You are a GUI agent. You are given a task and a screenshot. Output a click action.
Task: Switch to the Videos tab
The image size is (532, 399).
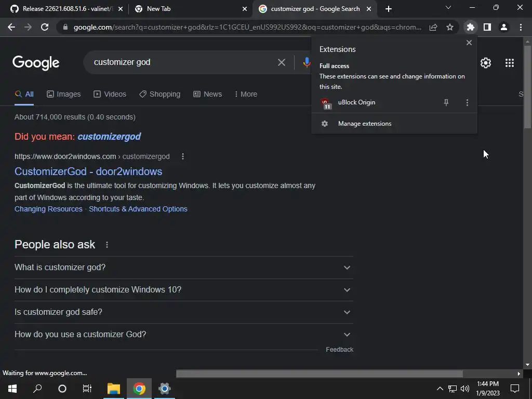110,95
